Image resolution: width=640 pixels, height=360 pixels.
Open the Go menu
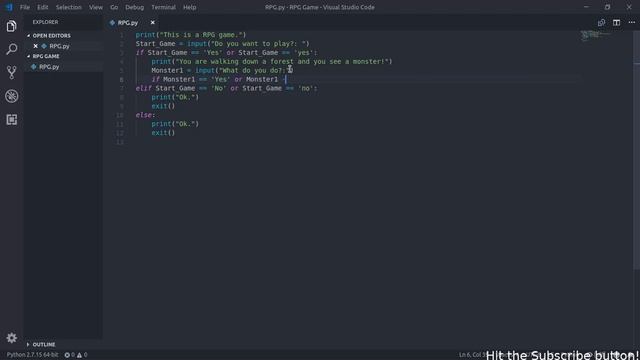tap(114, 7)
